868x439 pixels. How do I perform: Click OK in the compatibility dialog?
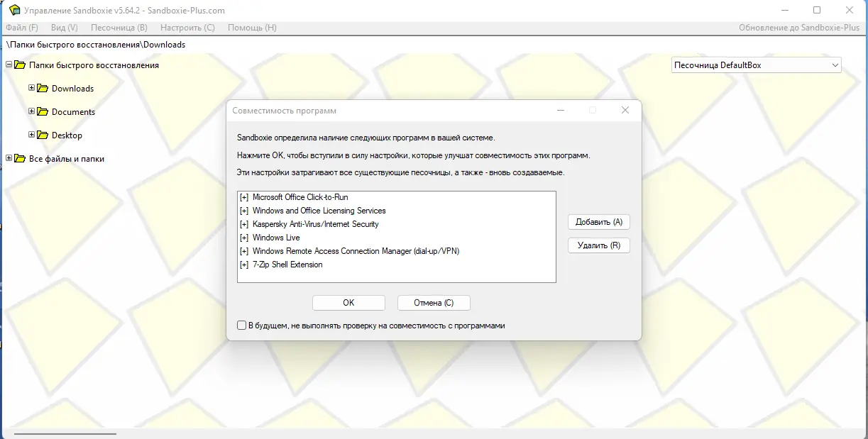(348, 303)
